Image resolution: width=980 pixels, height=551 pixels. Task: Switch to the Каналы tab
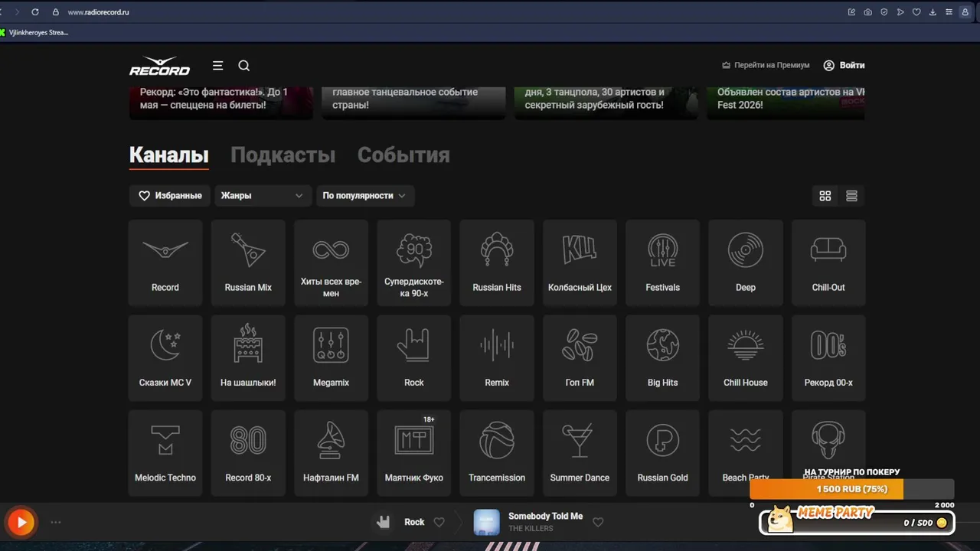[x=168, y=155]
